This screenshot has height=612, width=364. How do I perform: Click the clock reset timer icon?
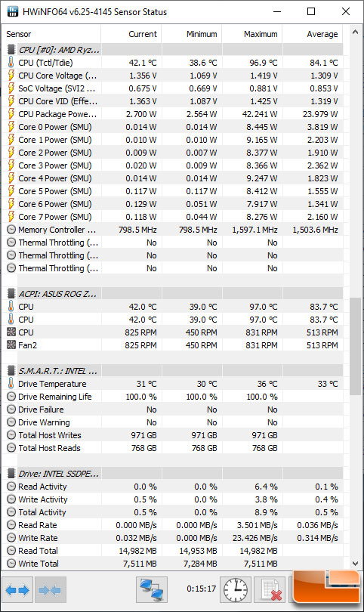236,590
